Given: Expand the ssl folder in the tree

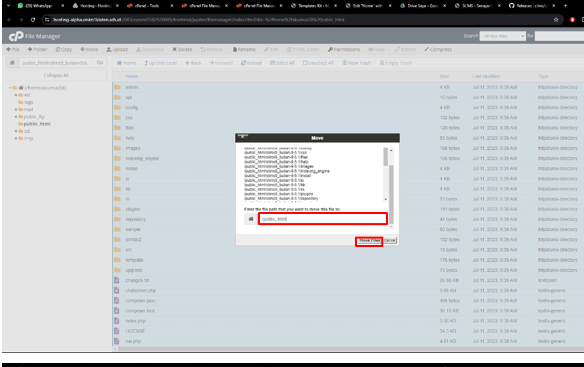Looking at the screenshot, I should point(16,131).
